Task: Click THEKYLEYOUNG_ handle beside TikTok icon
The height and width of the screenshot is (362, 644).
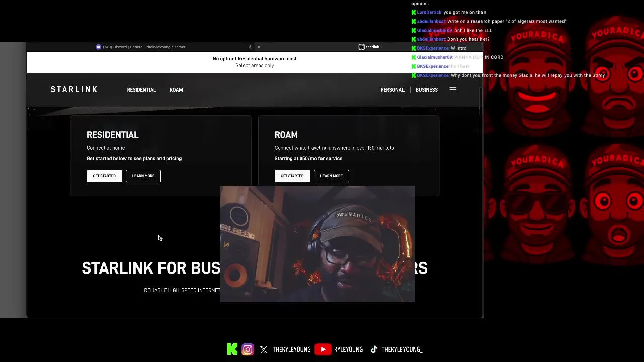Action: [x=401, y=350]
